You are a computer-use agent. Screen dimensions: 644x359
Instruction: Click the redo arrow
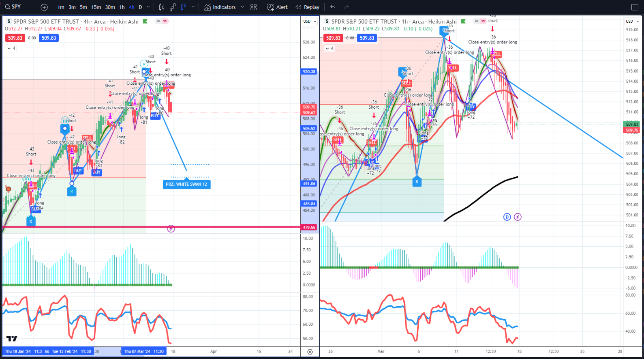(x=347, y=7)
